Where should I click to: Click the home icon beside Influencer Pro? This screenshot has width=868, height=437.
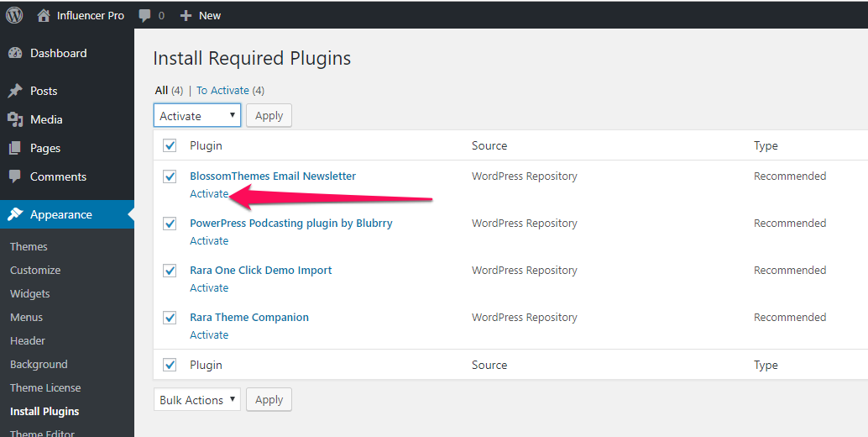click(x=43, y=15)
